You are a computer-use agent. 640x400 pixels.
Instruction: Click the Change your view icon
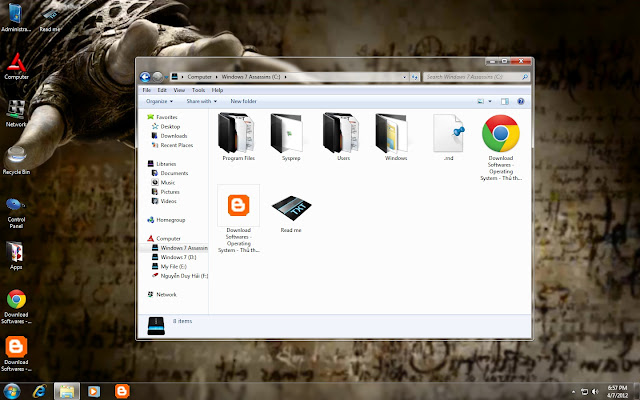pyautogui.click(x=481, y=101)
